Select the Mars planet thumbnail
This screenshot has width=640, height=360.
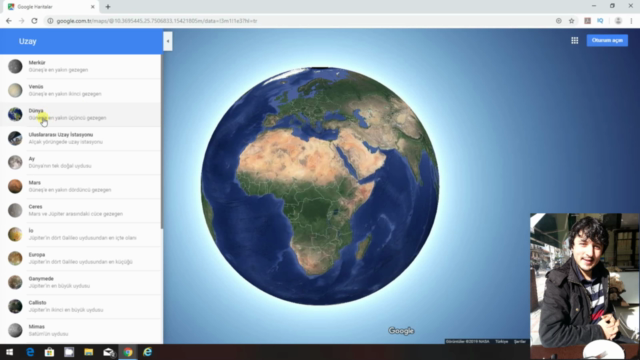click(15, 186)
